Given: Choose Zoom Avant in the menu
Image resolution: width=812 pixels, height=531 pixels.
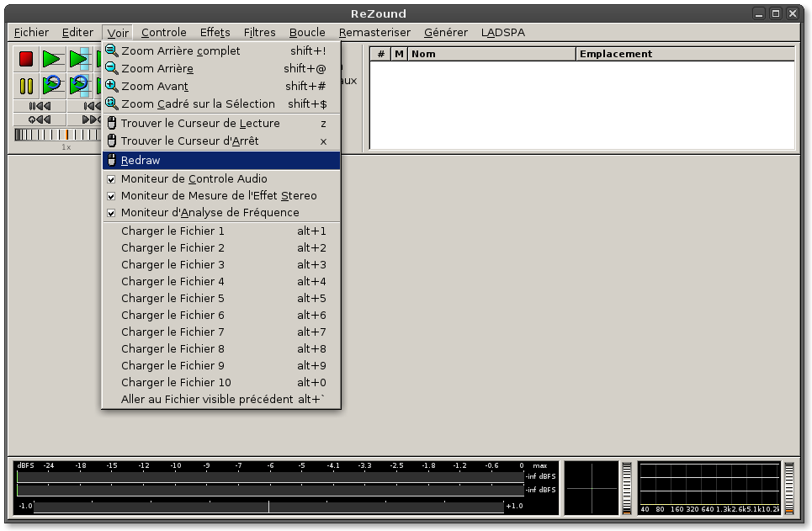Looking at the screenshot, I should pyautogui.click(x=221, y=86).
